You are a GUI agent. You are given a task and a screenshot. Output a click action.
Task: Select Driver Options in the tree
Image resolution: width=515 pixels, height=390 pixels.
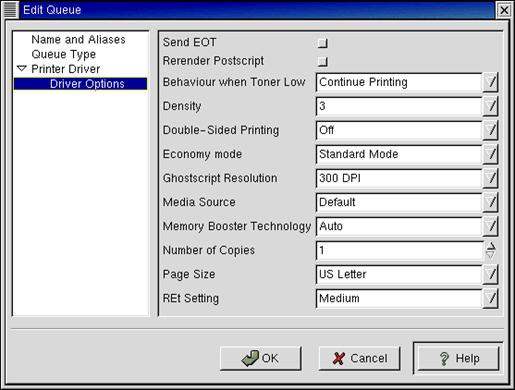tap(80, 84)
